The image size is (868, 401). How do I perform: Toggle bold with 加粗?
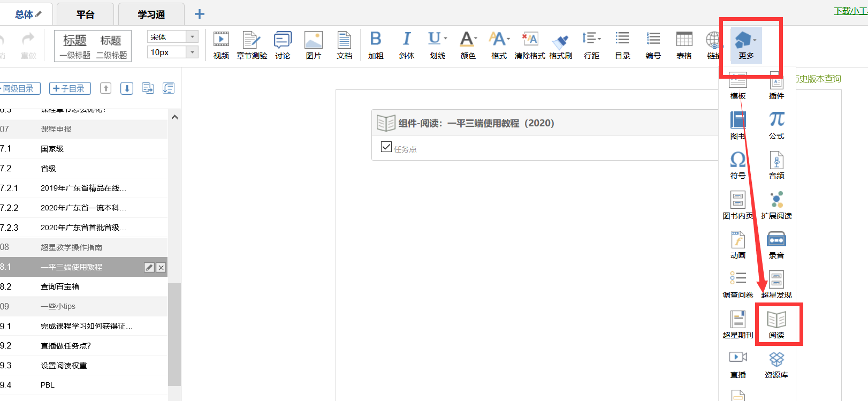(376, 44)
